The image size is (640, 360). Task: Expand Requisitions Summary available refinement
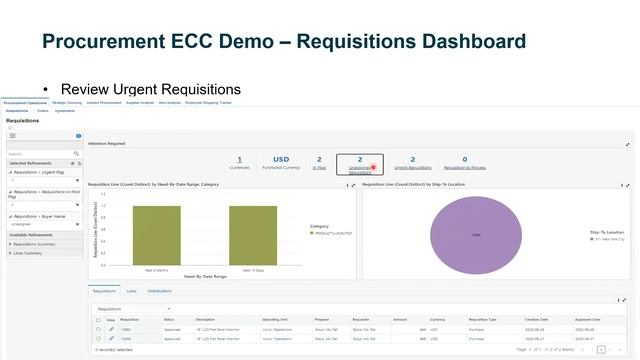coord(10,244)
